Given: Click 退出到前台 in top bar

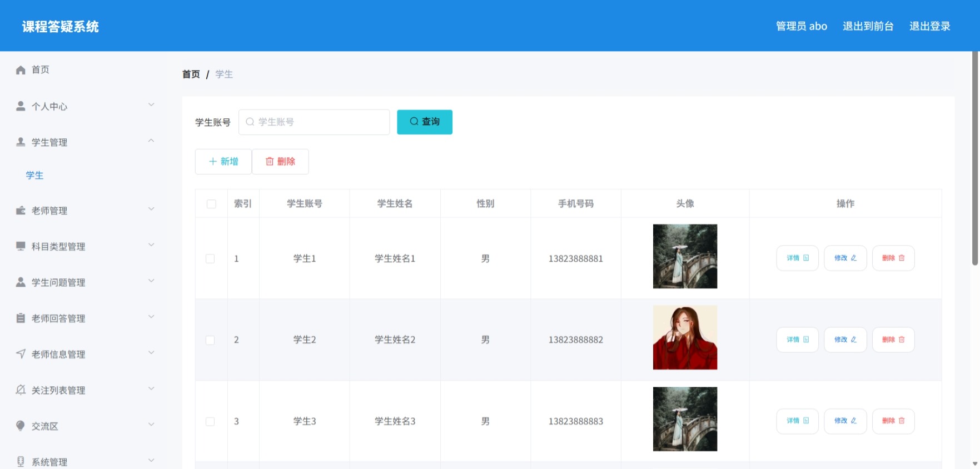Looking at the screenshot, I should point(868,26).
